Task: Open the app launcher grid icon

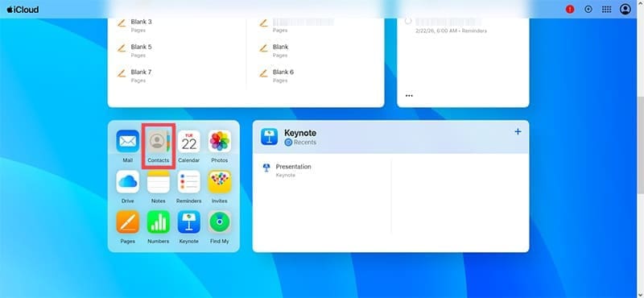Action: (x=607, y=10)
